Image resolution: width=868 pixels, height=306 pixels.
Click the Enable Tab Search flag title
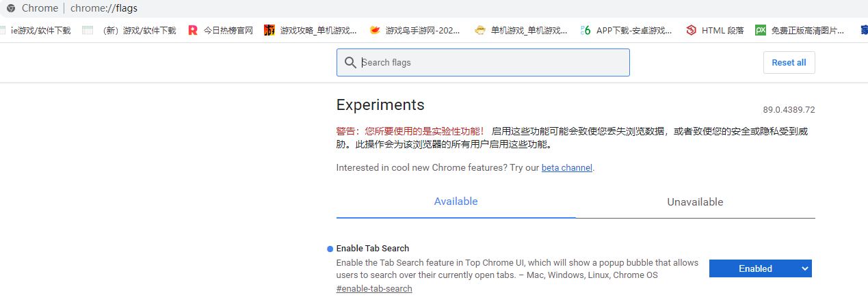(x=373, y=248)
